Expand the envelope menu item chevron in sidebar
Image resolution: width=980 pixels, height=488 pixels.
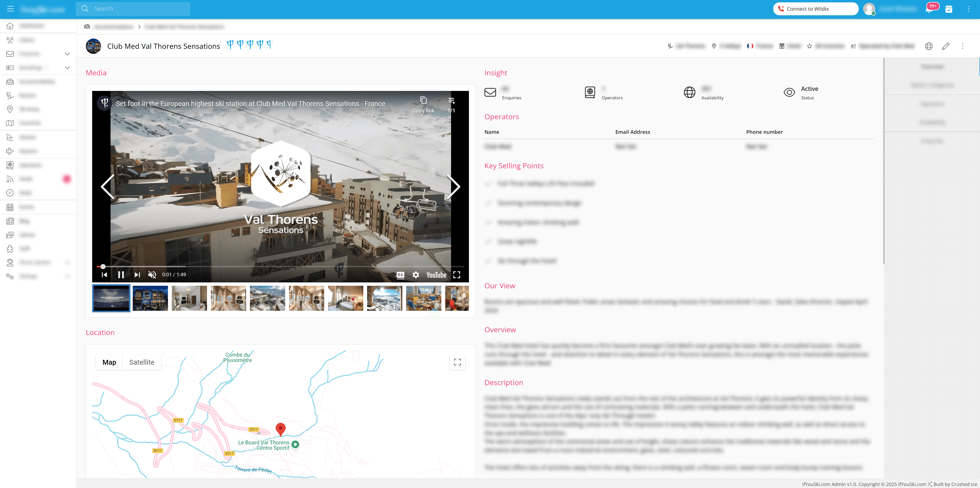(x=67, y=54)
